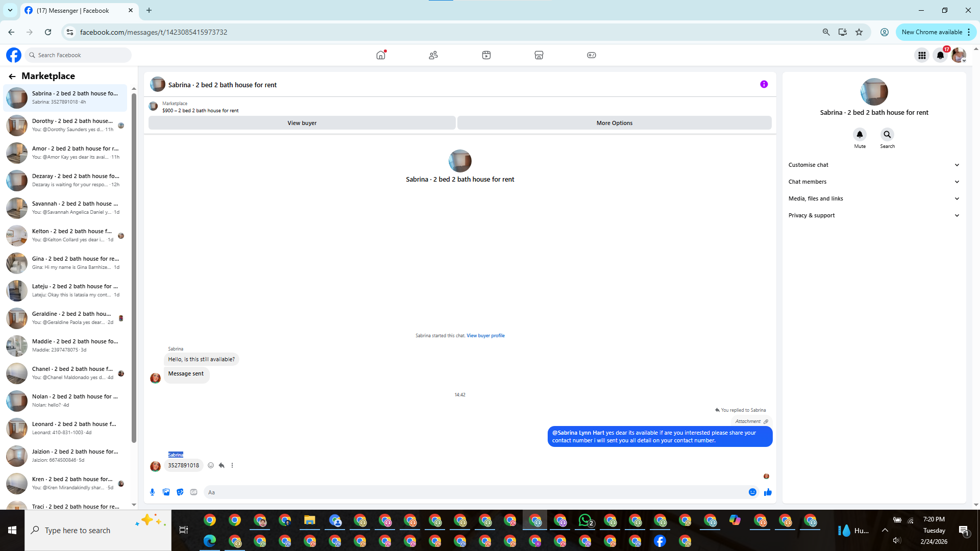Image resolution: width=980 pixels, height=551 pixels.
Task: Expand Customise chat section
Action: 873,165
